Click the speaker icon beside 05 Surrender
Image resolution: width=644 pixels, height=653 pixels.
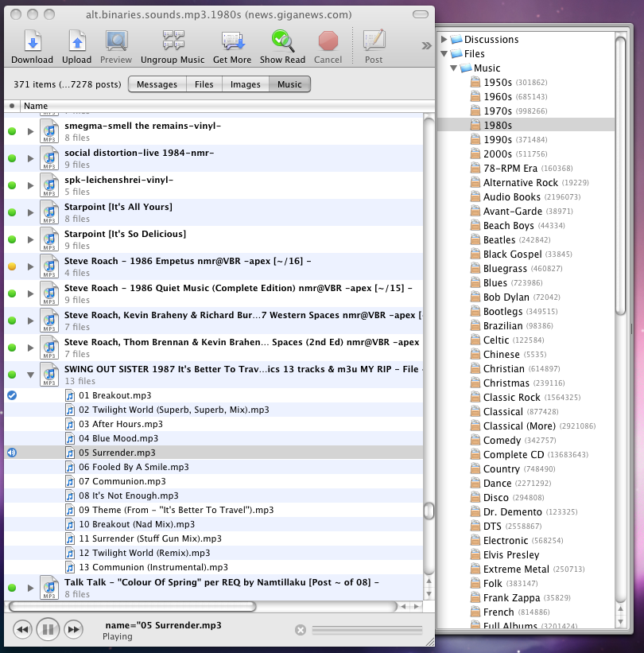12,453
